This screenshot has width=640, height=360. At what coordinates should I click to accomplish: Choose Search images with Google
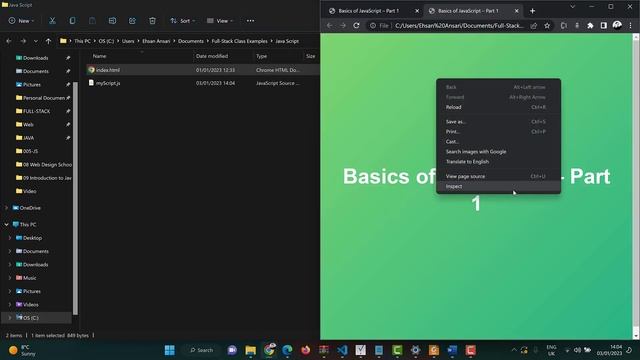click(498, 151)
